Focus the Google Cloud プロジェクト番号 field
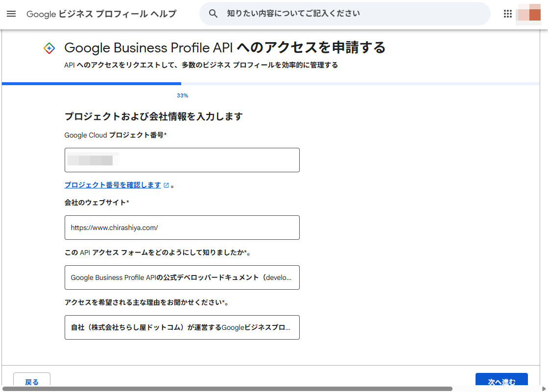548x392 pixels. pyautogui.click(x=182, y=160)
